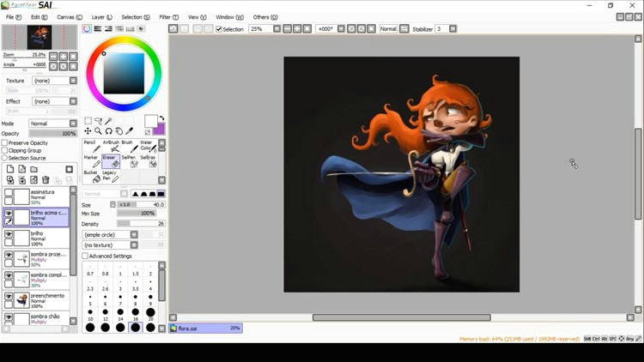Select the eyedropper color picker tool
This screenshot has width=644, height=362.
130,131
